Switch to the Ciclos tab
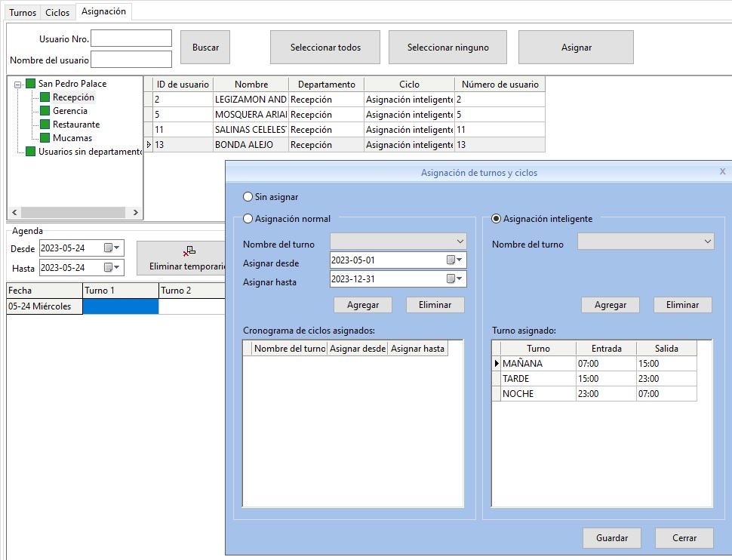 pyautogui.click(x=57, y=13)
